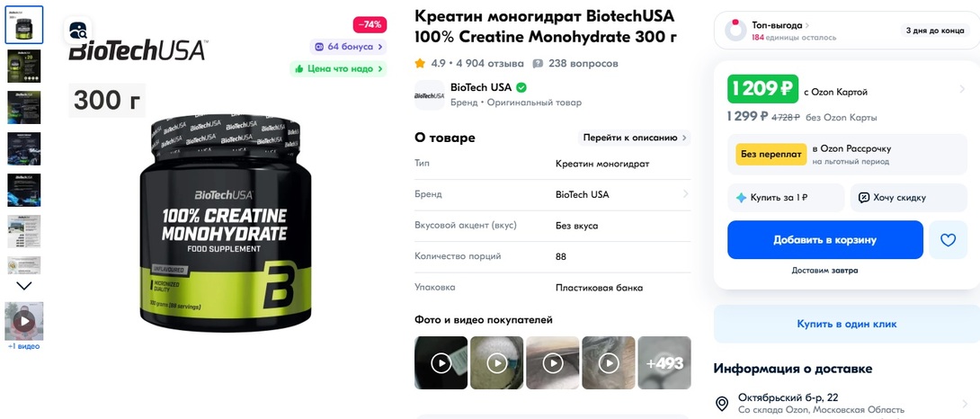The image size is (980, 419).
Task: Select the second product thumbnail image
Action: pos(23,67)
